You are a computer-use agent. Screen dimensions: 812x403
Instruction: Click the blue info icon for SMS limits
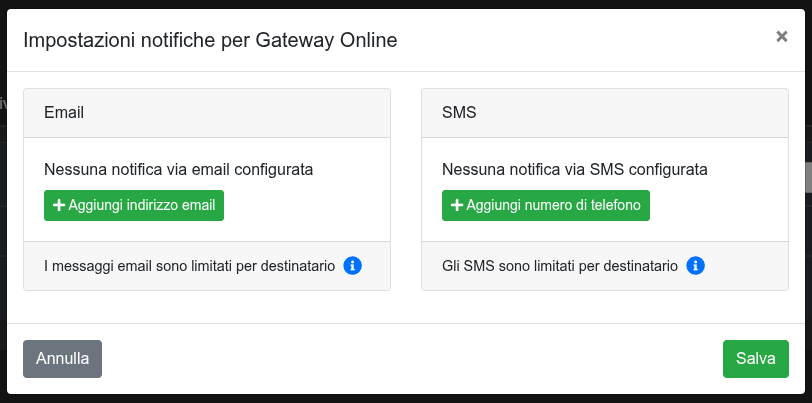pos(696,266)
